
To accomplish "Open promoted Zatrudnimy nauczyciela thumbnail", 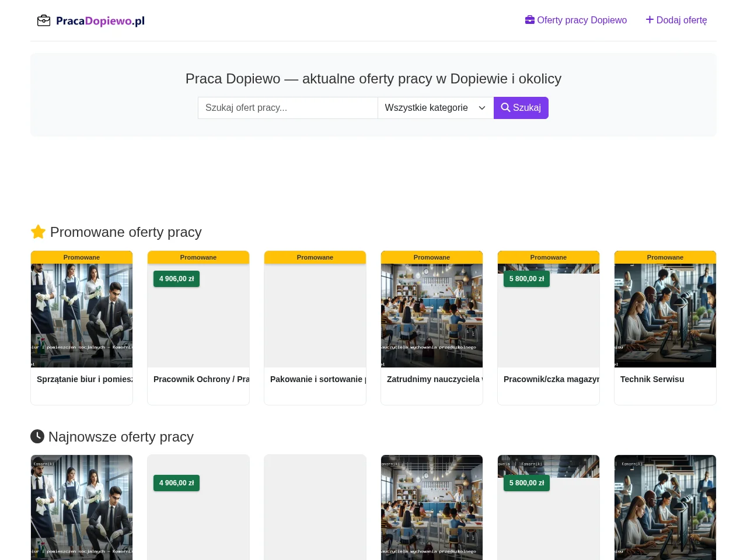I will 432,316.
